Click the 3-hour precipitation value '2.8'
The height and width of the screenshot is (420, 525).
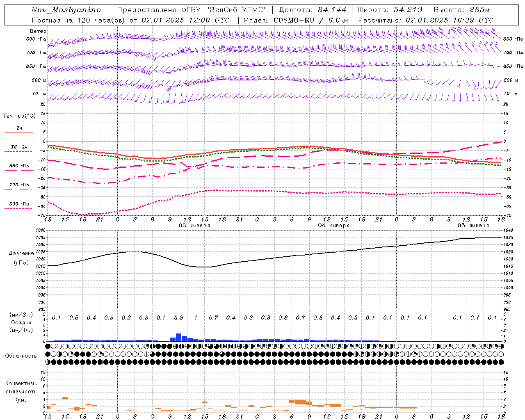coord(178,317)
